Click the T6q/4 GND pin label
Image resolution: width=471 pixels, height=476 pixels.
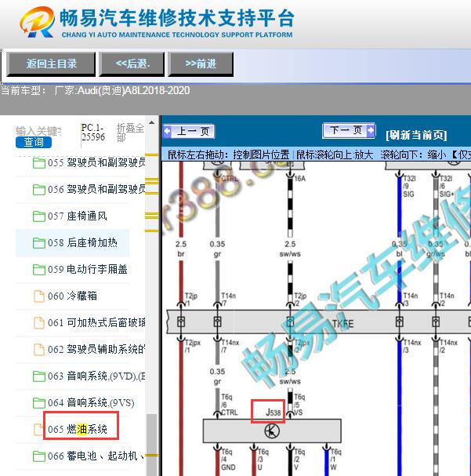tap(230, 460)
